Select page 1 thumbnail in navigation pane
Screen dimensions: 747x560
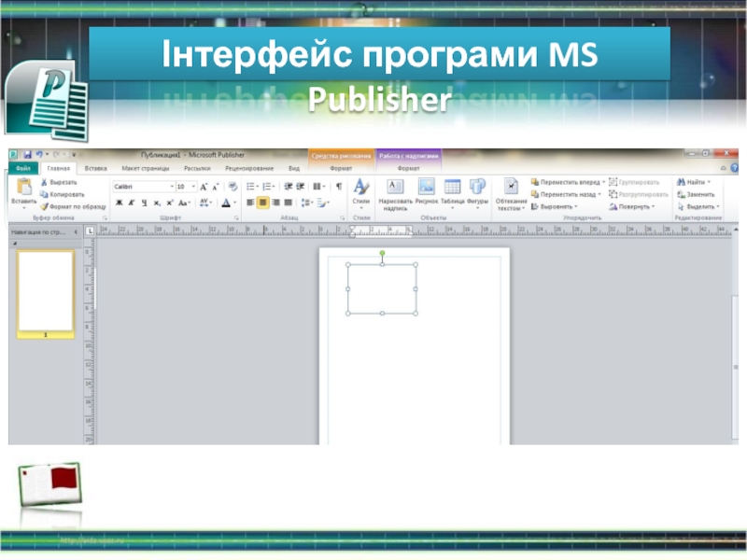pos(46,291)
